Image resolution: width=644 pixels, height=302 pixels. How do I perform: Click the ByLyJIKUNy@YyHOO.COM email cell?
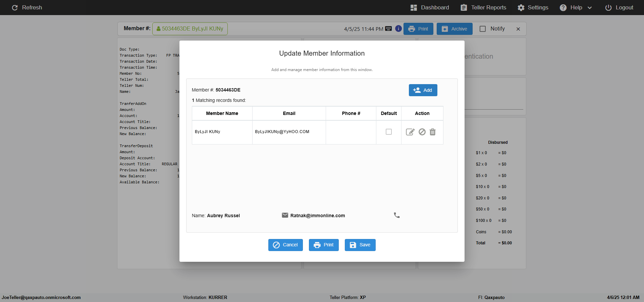coord(289,132)
